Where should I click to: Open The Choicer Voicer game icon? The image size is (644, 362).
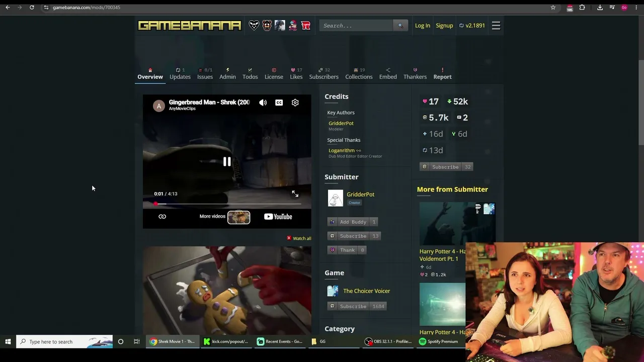coord(333,291)
